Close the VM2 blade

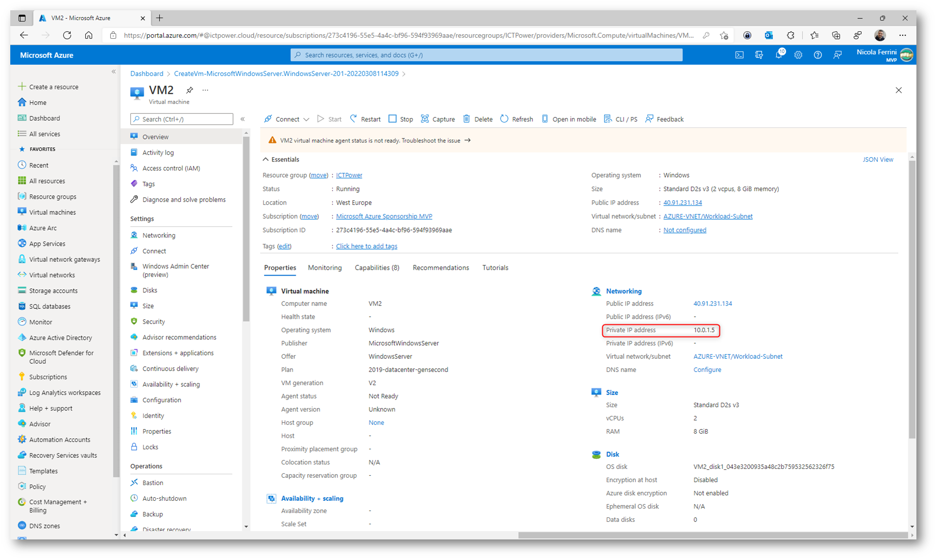tap(898, 90)
